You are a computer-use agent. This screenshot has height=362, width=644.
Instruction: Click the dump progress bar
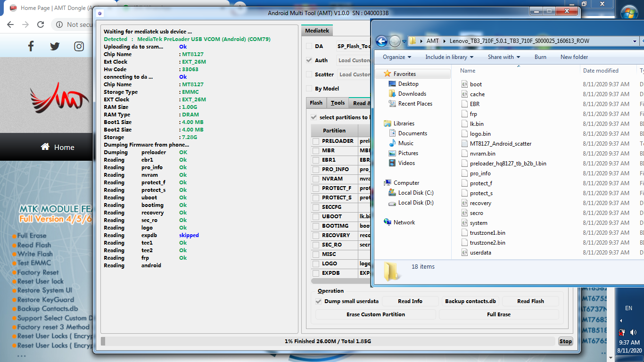(328, 341)
